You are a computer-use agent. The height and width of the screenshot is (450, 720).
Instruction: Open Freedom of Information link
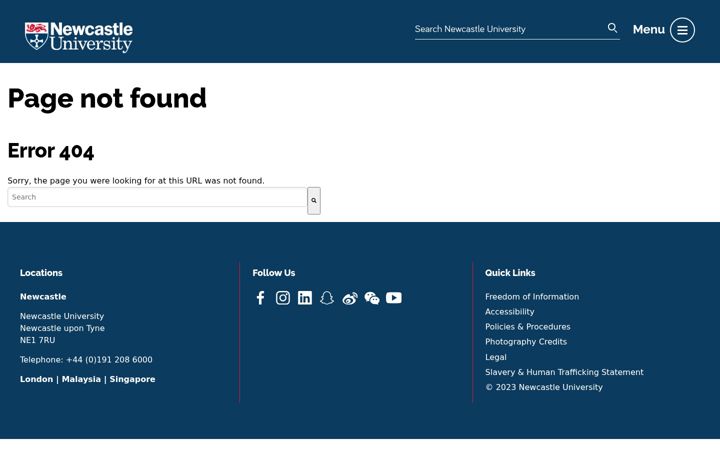[x=532, y=297]
